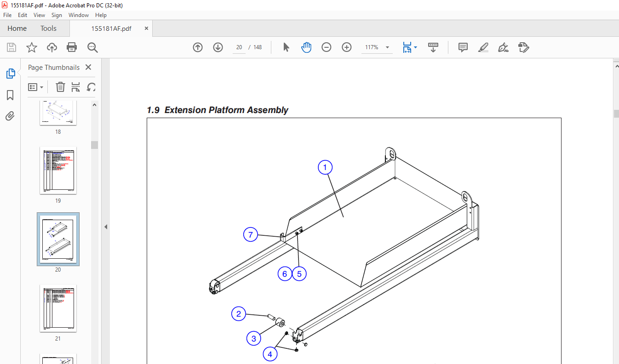Open the Sign menu
Image resolution: width=619 pixels, height=364 pixels.
click(x=57, y=15)
